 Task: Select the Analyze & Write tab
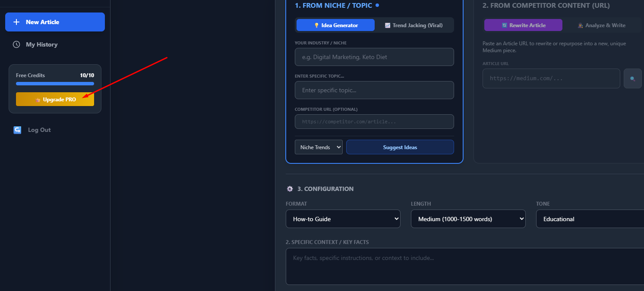coord(602,25)
